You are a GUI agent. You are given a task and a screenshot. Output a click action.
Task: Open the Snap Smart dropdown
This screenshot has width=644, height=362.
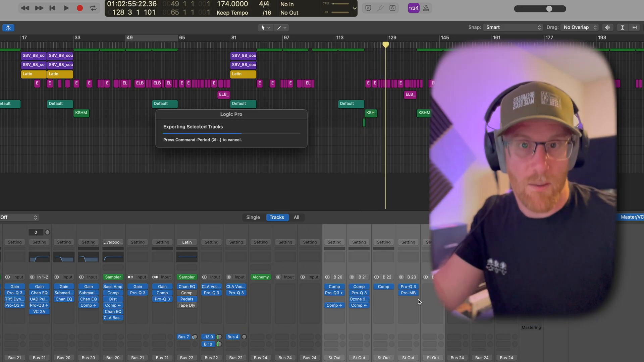tap(513, 27)
